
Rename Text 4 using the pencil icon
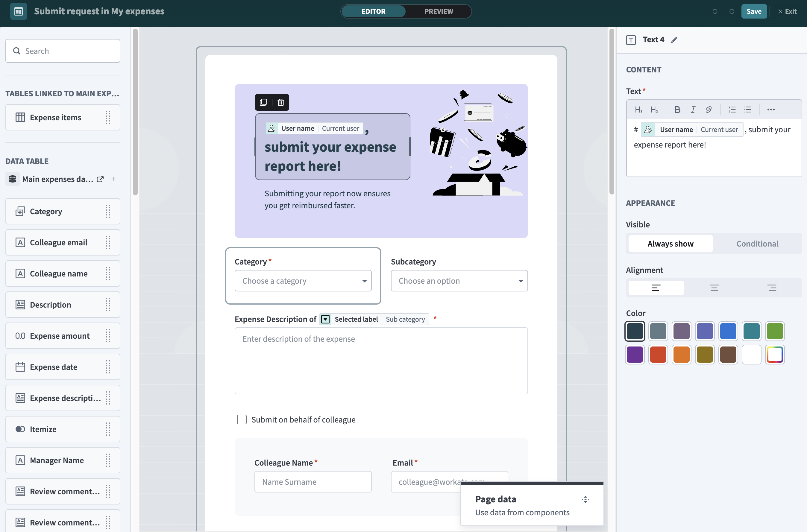coord(674,39)
